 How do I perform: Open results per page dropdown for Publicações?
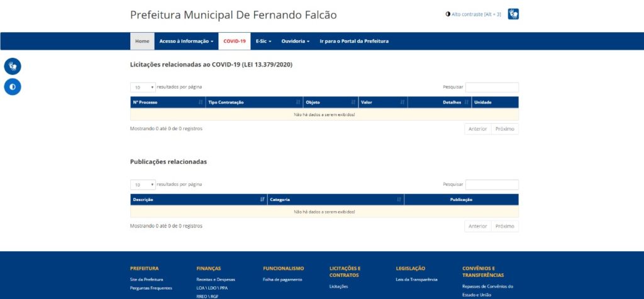143,185
